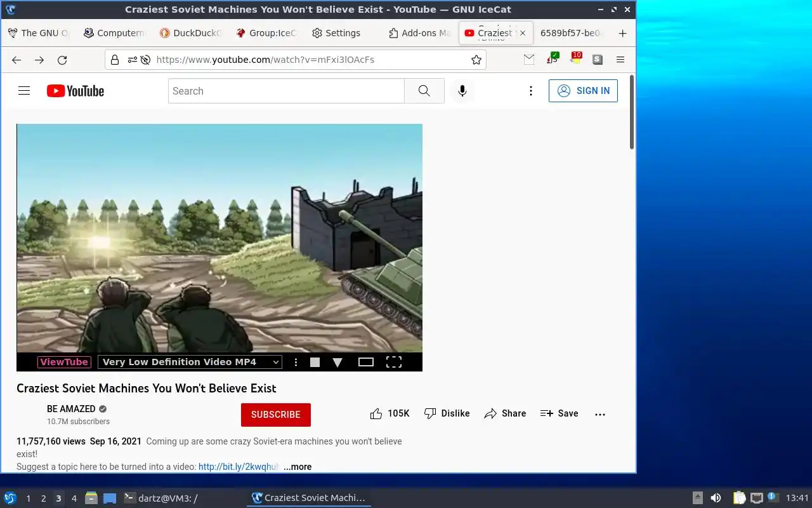Click the SIGN IN button

click(x=583, y=91)
